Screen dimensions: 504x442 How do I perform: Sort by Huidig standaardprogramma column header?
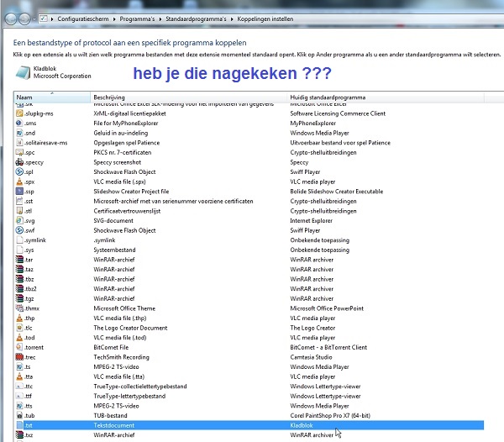coord(386,97)
